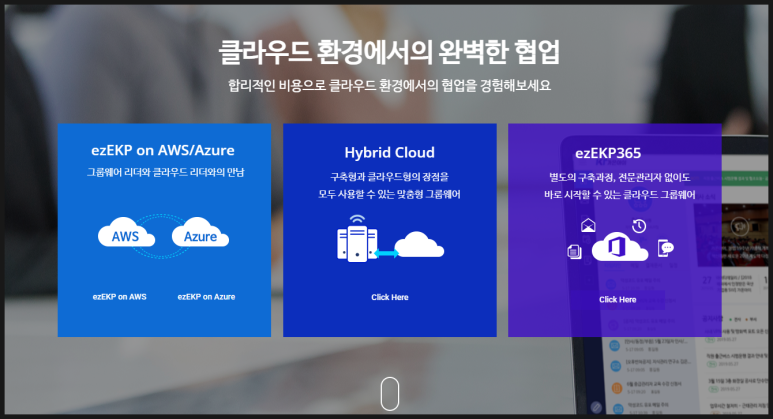This screenshot has width=773, height=419.
Task: Select the Azure cloud icon
Action: tap(200, 233)
